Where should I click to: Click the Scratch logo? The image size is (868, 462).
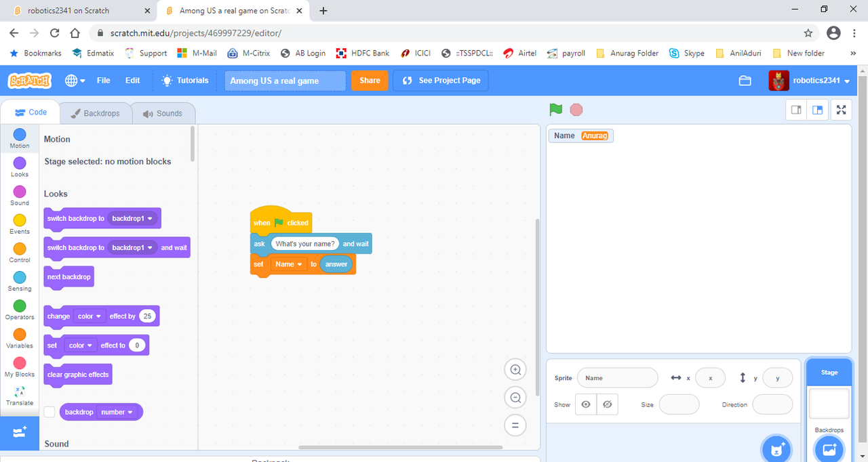coord(30,81)
